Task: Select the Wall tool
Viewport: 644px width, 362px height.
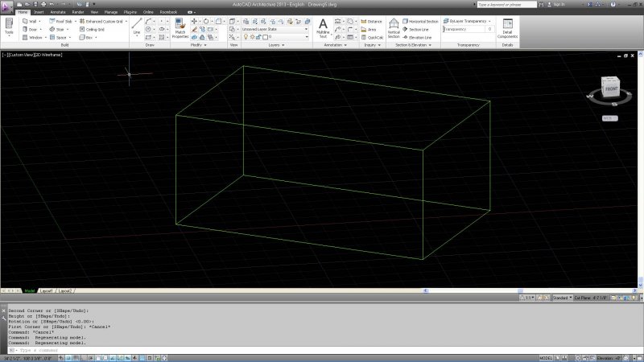Action: coord(32,21)
